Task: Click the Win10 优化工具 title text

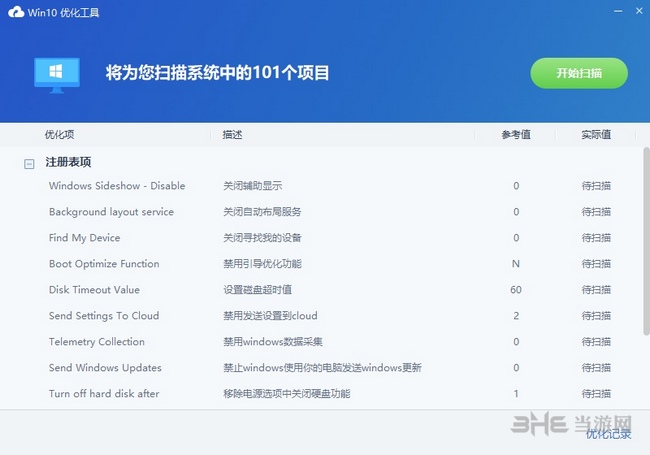Action: point(63,12)
